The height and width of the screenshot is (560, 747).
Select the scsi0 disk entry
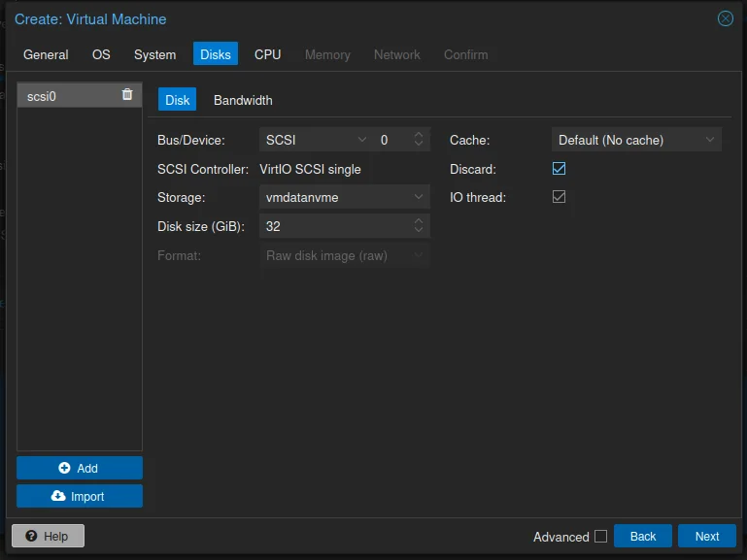(80, 96)
